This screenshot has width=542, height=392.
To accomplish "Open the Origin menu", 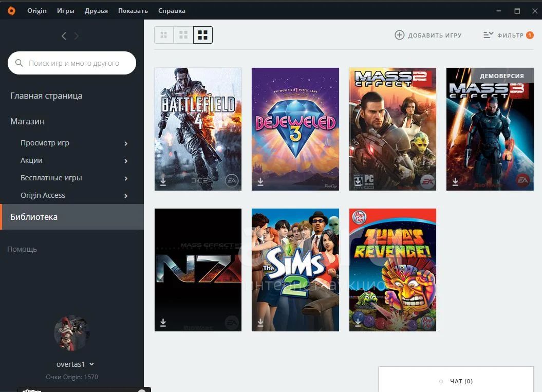I will pyautogui.click(x=37, y=11).
